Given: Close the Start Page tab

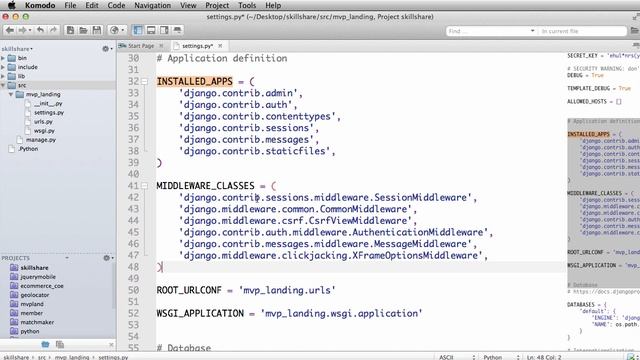Looking at the screenshot, I should pos(161,46).
